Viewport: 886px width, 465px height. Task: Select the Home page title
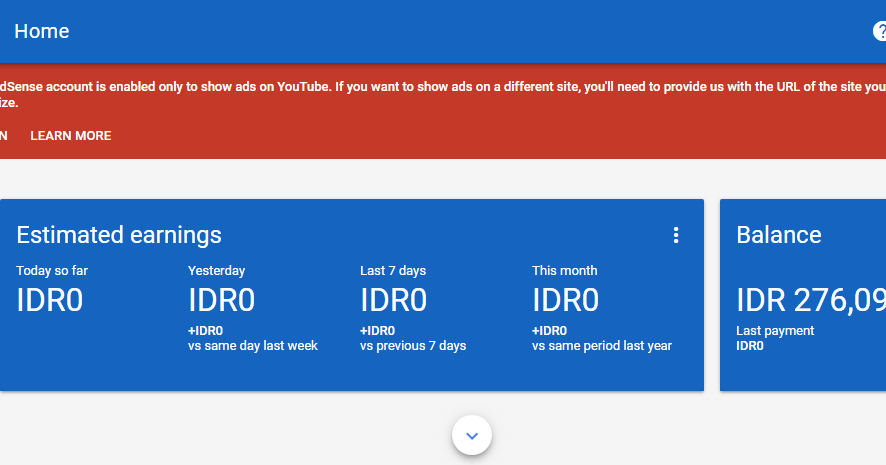[42, 31]
